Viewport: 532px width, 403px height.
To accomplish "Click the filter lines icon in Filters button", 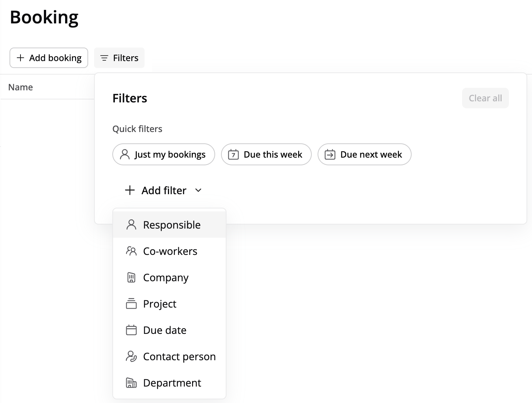I will pyautogui.click(x=104, y=58).
